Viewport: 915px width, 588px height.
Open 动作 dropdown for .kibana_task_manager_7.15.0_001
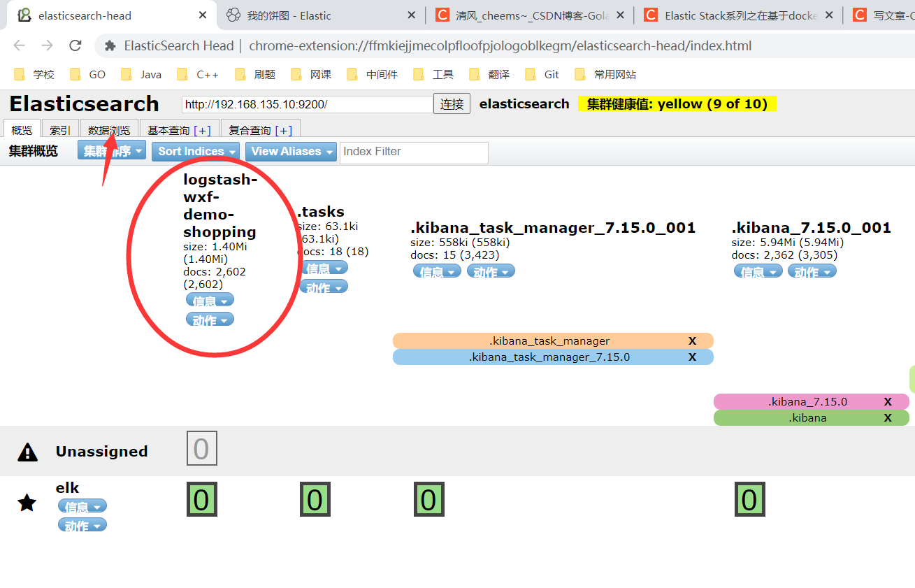pyautogui.click(x=491, y=271)
